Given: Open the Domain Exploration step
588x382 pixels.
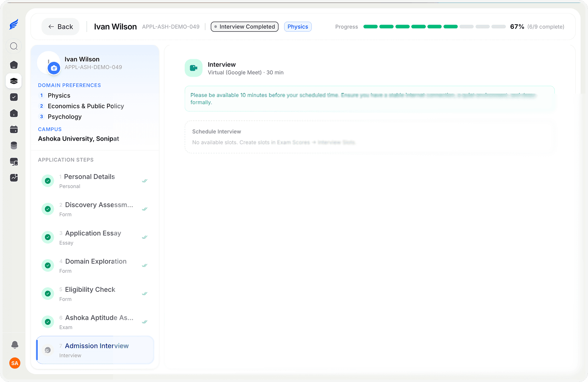Looking at the screenshot, I should [x=95, y=266].
